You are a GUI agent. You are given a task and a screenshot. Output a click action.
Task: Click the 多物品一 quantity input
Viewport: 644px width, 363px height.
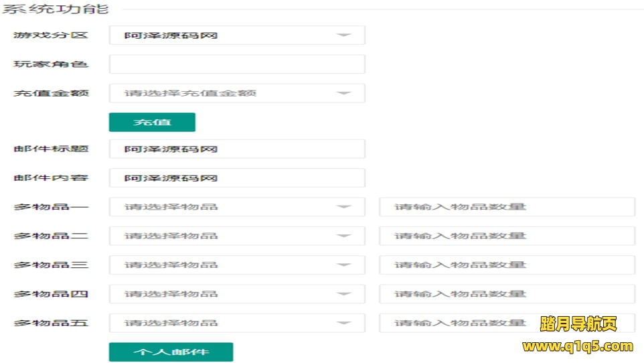tap(506, 207)
